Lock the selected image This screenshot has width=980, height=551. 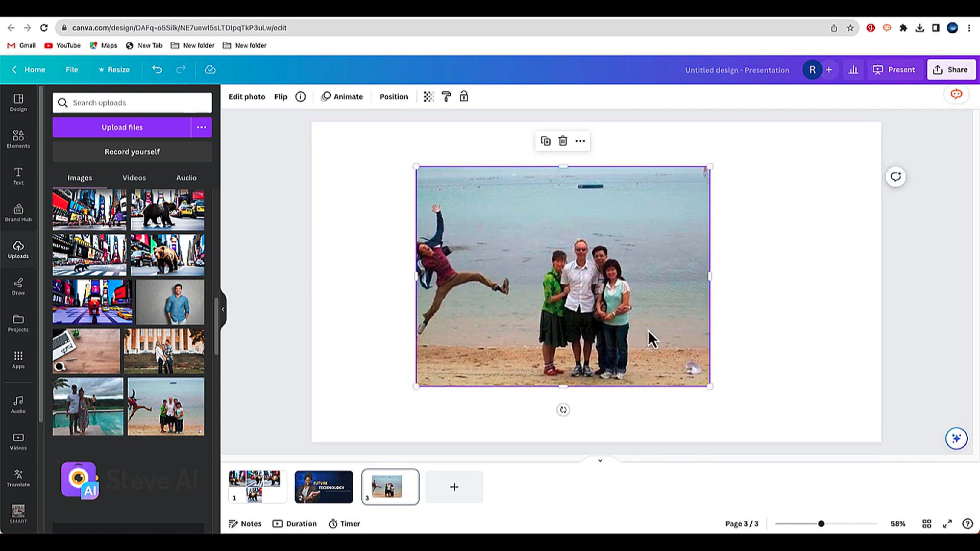pos(464,96)
